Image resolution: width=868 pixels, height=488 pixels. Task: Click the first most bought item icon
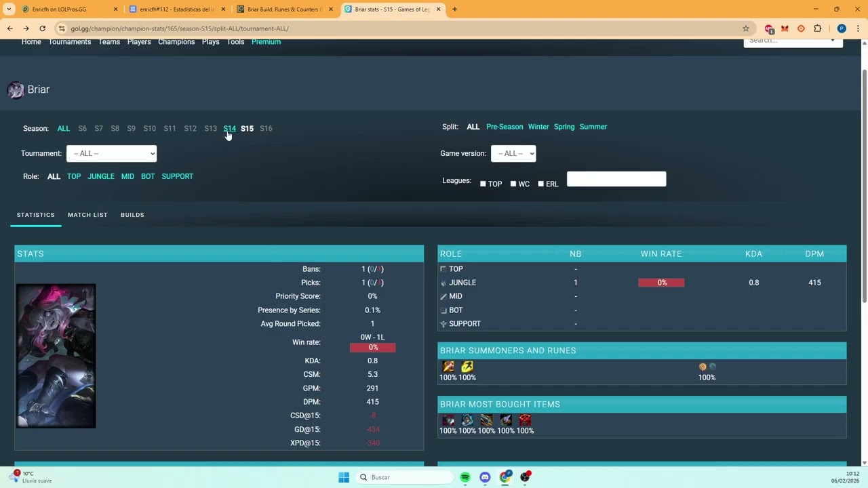[448, 420]
